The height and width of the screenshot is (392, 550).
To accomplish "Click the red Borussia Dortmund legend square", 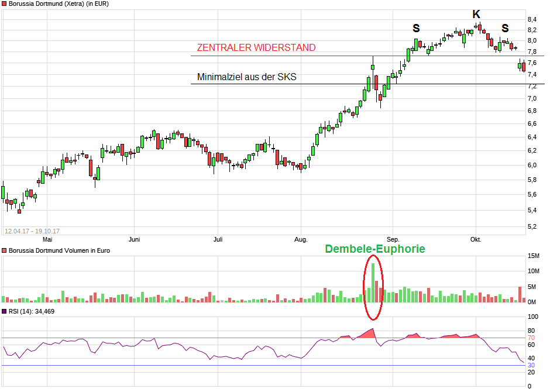I will 4,4.
